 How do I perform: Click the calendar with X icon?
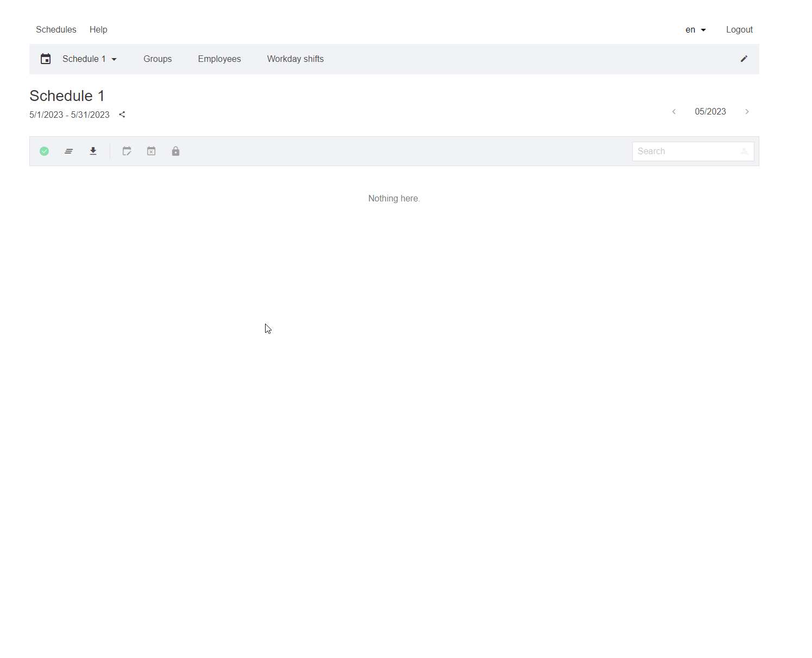(152, 151)
